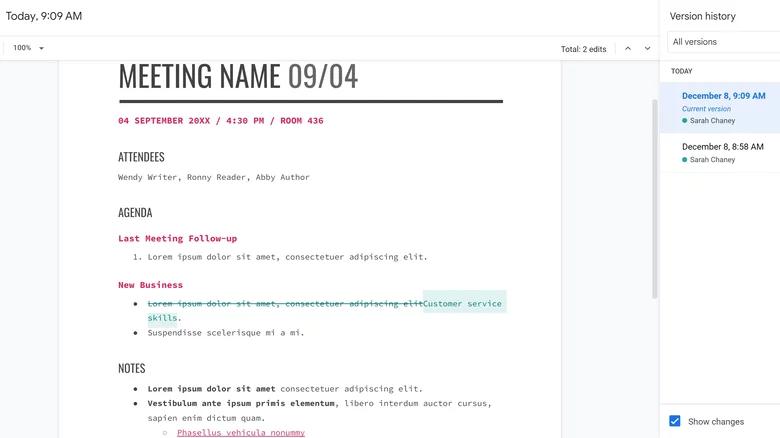Viewport: 780px width, 438px height.
Task: Click the 'Current version' label
Action: point(706,109)
